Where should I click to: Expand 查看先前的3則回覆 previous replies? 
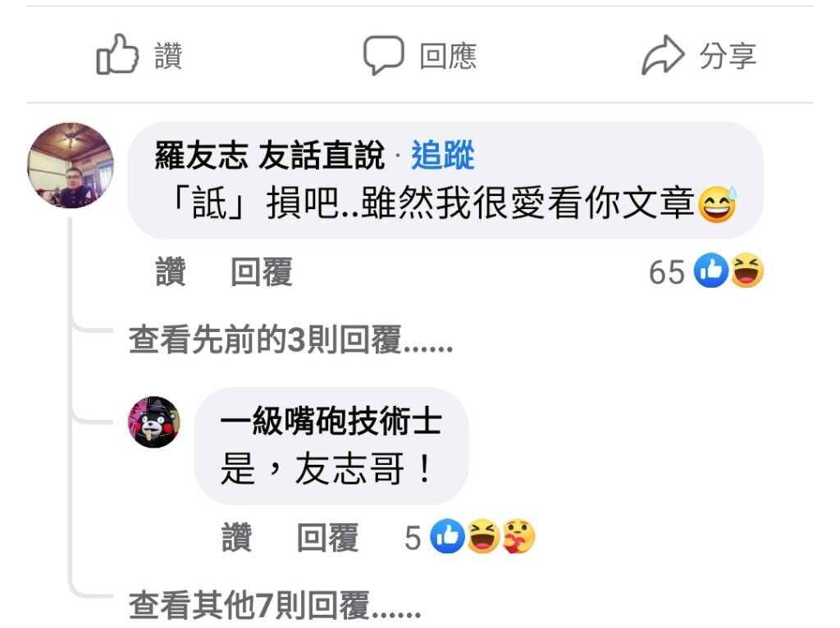(x=291, y=339)
